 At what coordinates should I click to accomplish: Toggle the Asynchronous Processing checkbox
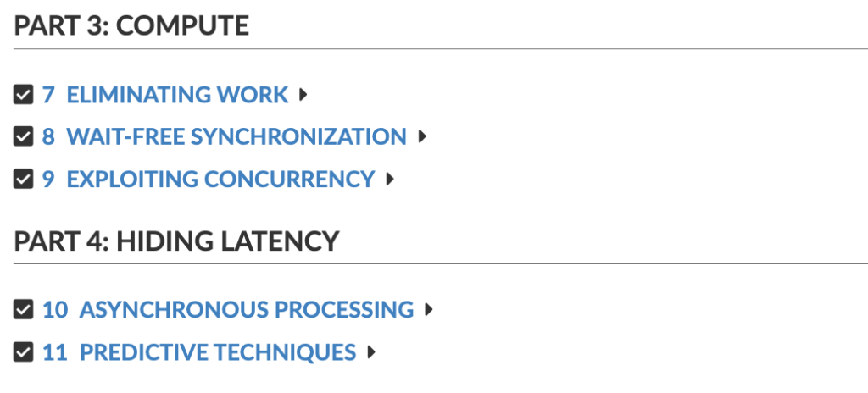pyautogui.click(x=24, y=310)
